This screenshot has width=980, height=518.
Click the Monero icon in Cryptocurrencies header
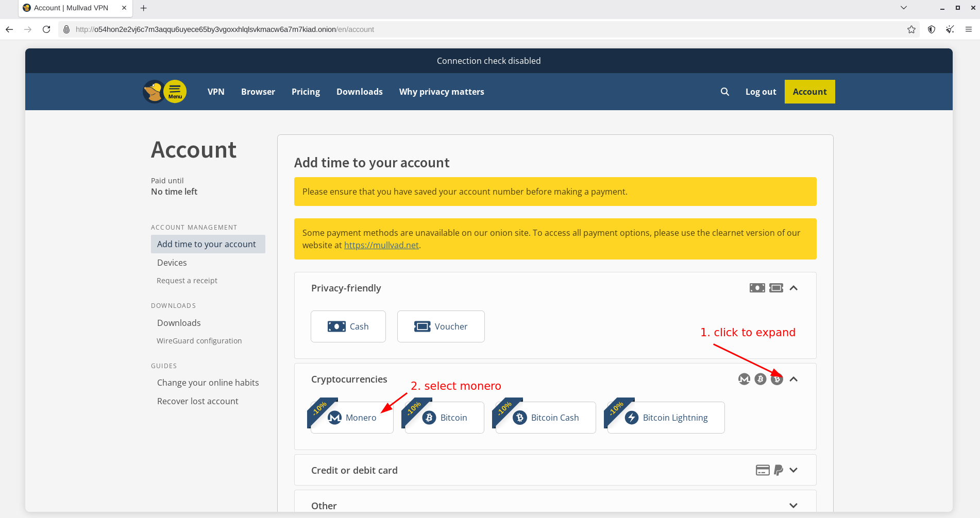pyautogui.click(x=744, y=379)
